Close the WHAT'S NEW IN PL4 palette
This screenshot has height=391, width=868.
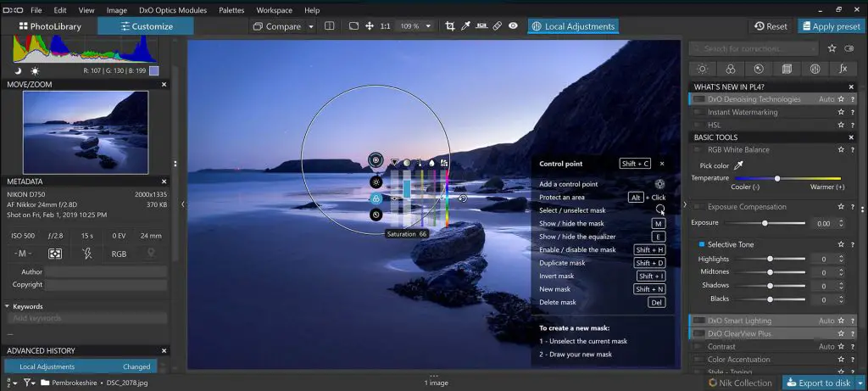(x=851, y=87)
